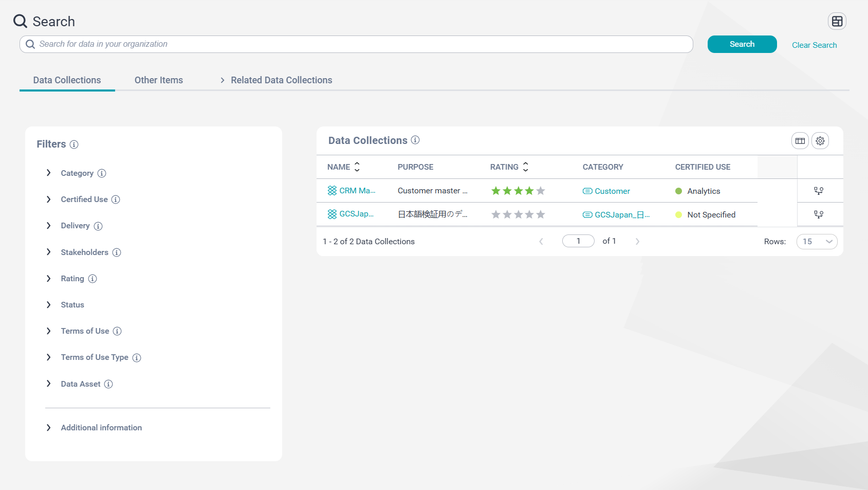Open the Customer category link

click(612, 191)
